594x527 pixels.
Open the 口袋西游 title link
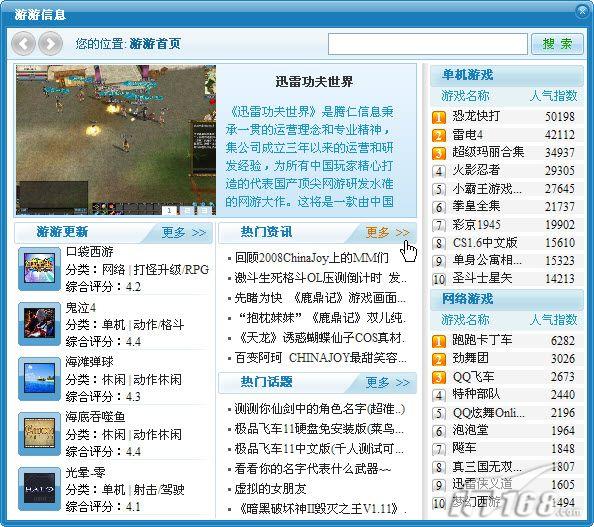pyautogui.click(x=89, y=252)
